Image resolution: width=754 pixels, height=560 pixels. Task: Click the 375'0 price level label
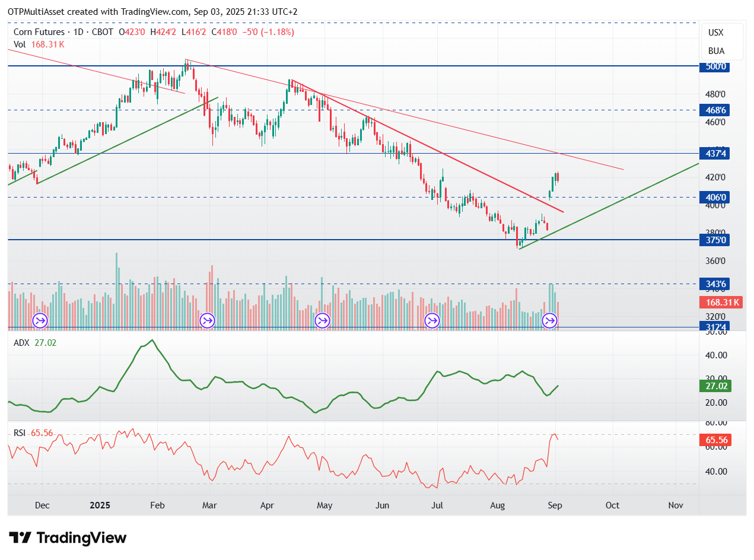(717, 240)
